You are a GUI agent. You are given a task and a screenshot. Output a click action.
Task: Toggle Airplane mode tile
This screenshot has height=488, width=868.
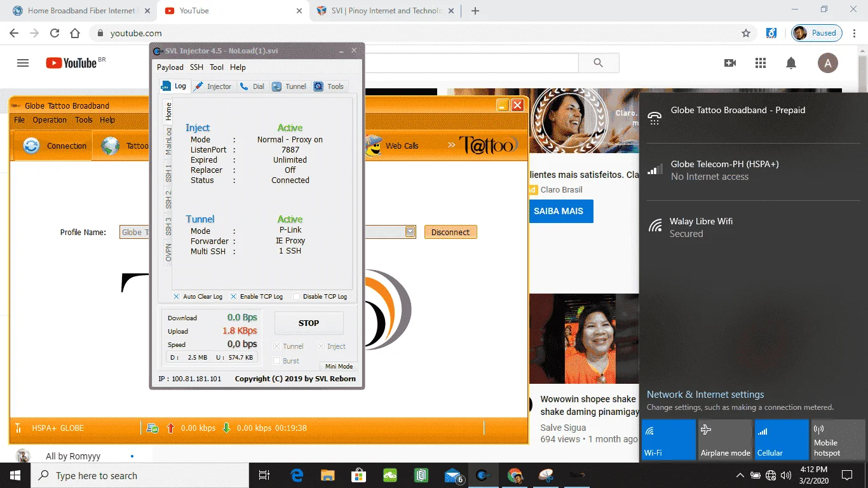click(725, 439)
